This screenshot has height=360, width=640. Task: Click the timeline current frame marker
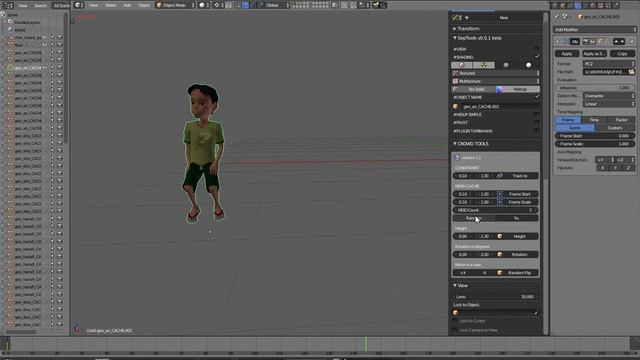(x=366, y=344)
